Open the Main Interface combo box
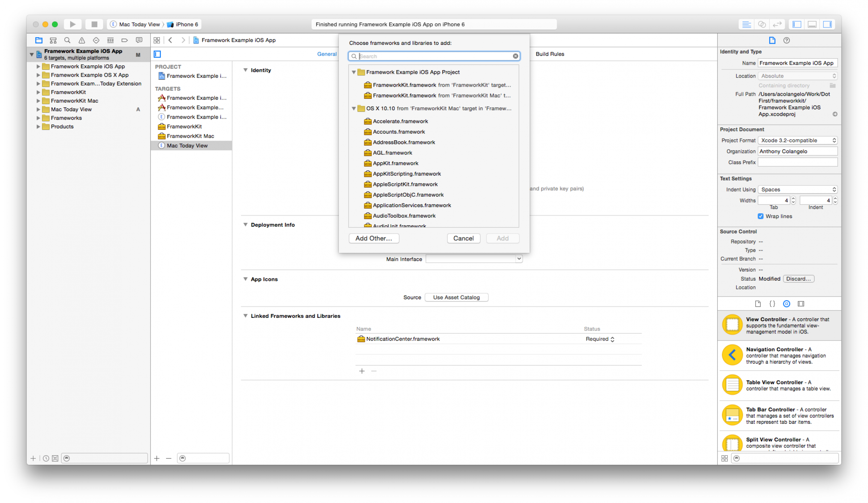The image size is (868, 503). 474,259
